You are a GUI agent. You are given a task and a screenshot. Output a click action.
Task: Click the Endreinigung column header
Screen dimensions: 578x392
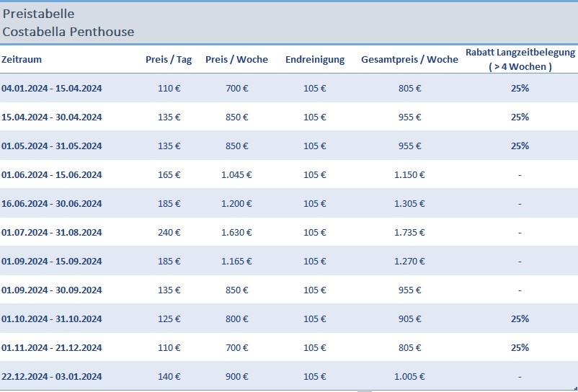[315, 60]
